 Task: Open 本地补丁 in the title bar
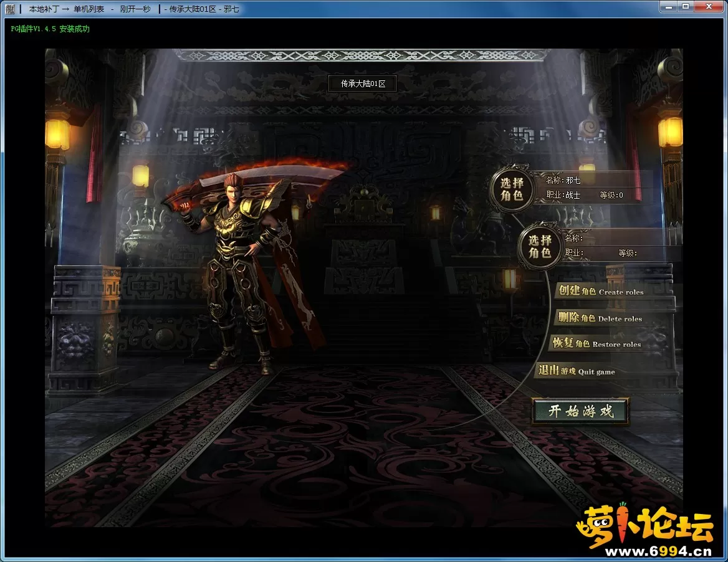44,9
